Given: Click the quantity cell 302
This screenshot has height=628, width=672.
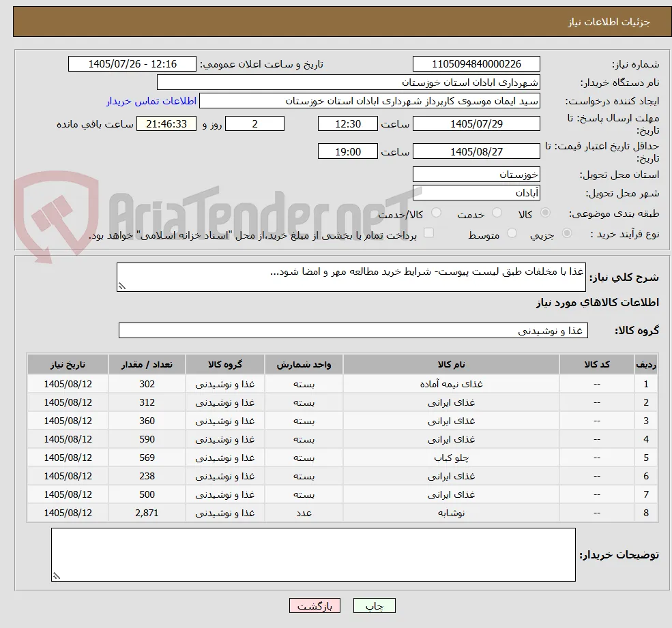Looking at the screenshot, I should coord(147,385).
